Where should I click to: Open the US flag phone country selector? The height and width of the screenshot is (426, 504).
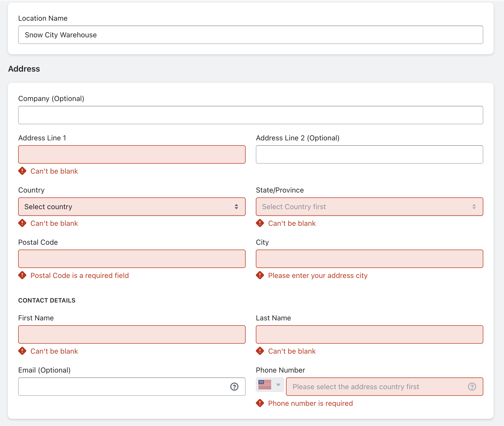pos(270,385)
